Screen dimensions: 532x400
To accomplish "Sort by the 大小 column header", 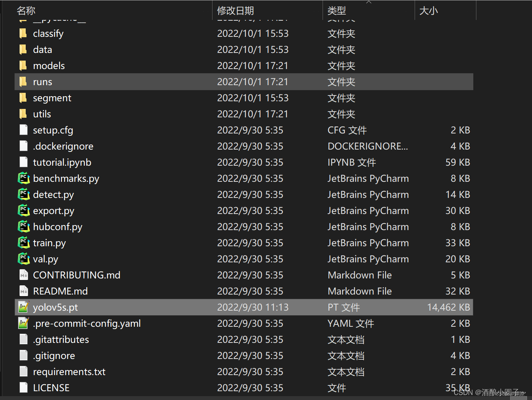I will 428,11.
